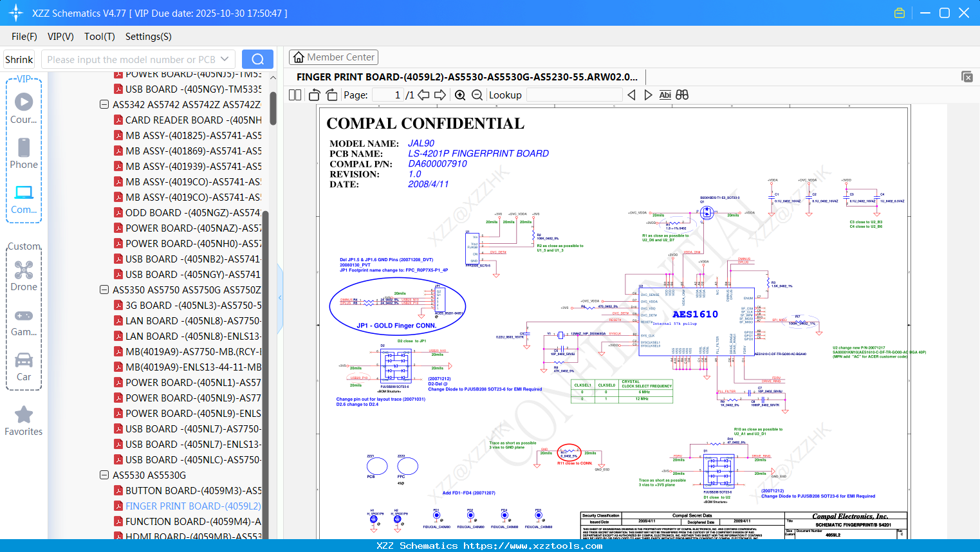The image size is (980, 552).
Task: Select the Computer category icon
Action: pos(24,199)
